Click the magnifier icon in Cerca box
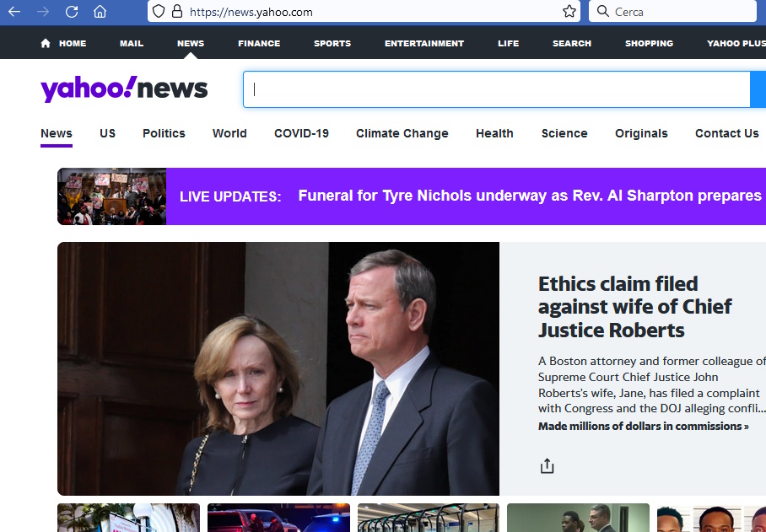The image size is (766, 532). 603,11
